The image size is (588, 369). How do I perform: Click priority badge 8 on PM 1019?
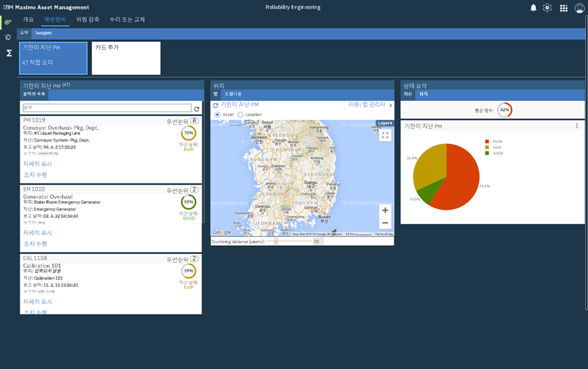click(194, 121)
